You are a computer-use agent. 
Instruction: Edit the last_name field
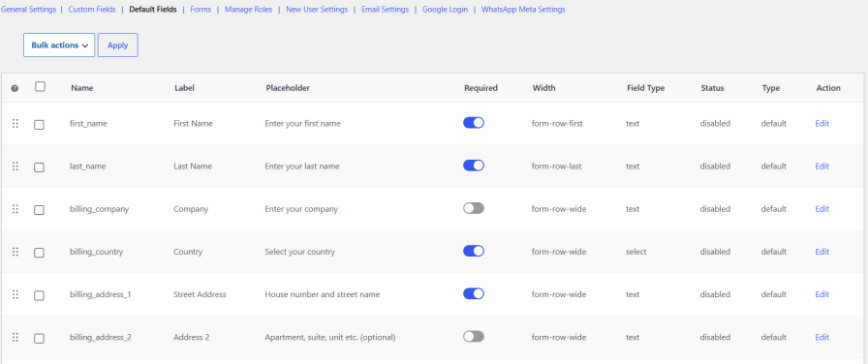pos(822,166)
